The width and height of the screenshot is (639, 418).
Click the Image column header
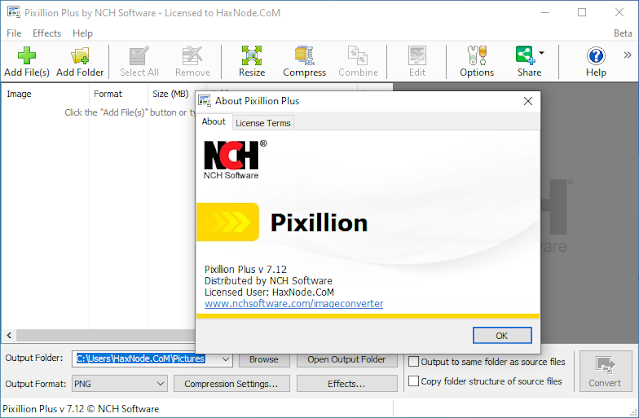pyautogui.click(x=45, y=94)
